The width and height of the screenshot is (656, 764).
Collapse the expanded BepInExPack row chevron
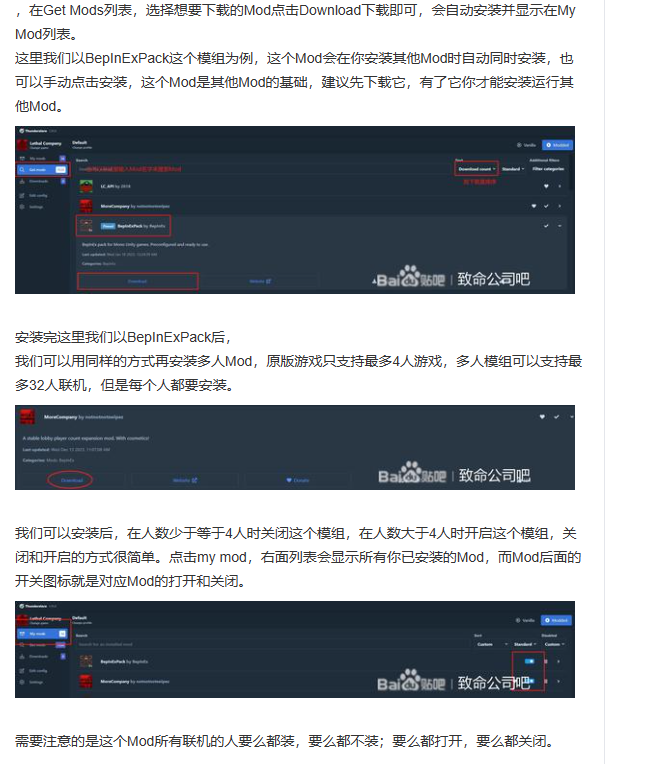tap(560, 226)
